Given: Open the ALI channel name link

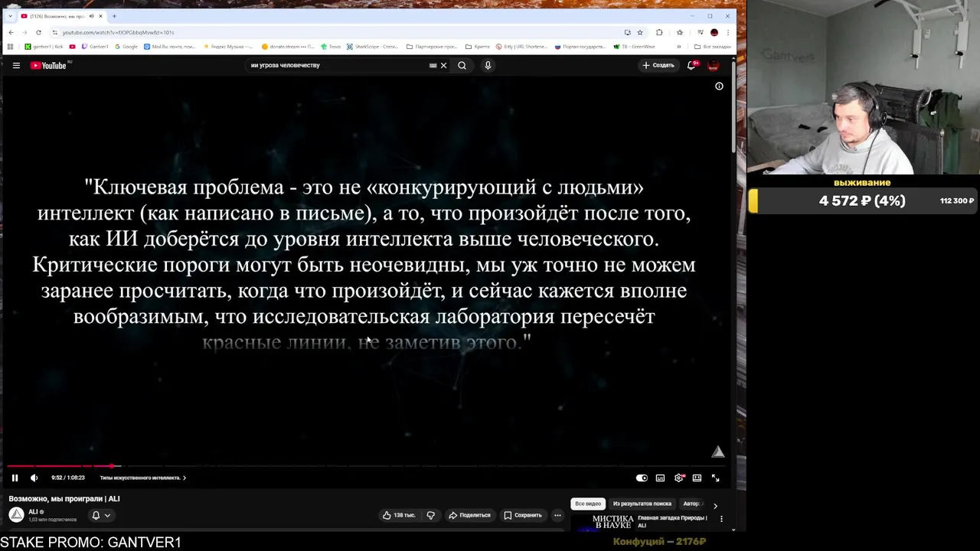Looking at the screenshot, I should (33, 511).
